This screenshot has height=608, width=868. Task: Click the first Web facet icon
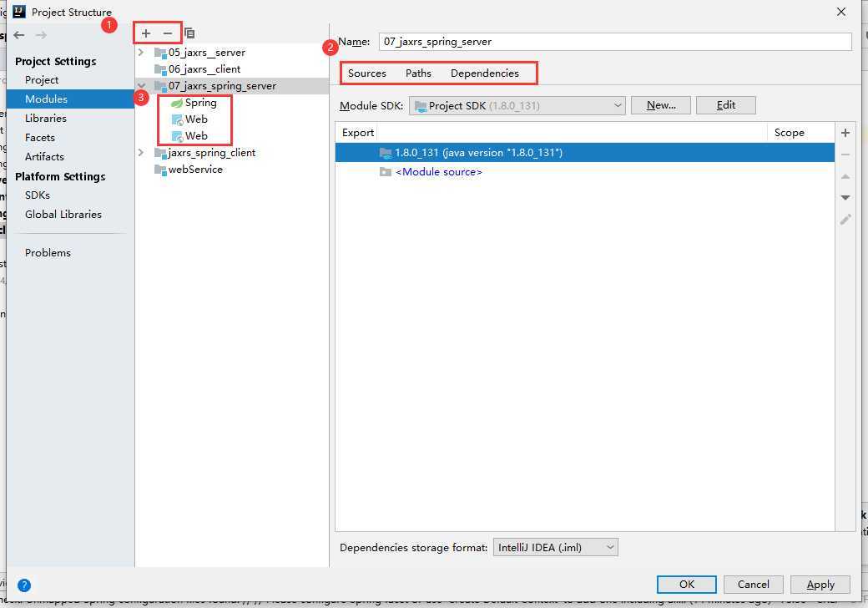[177, 119]
